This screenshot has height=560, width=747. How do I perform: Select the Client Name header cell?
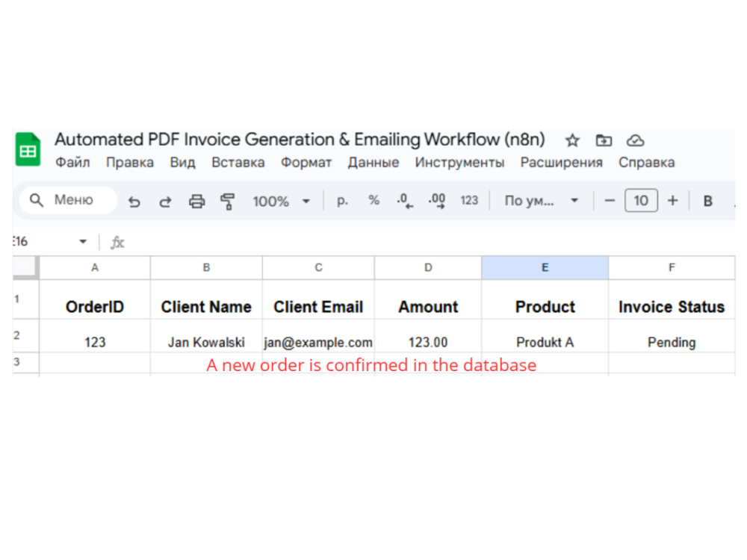point(206,299)
